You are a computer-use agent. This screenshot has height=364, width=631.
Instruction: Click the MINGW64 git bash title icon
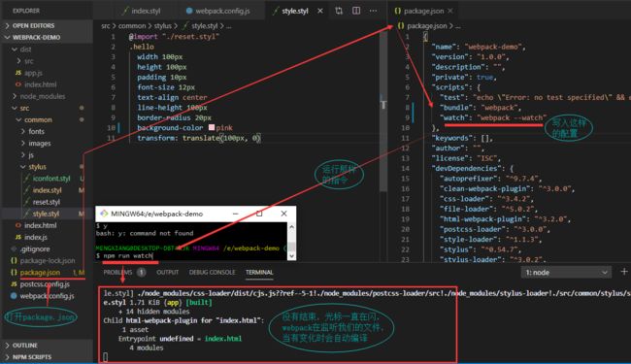tap(104, 214)
